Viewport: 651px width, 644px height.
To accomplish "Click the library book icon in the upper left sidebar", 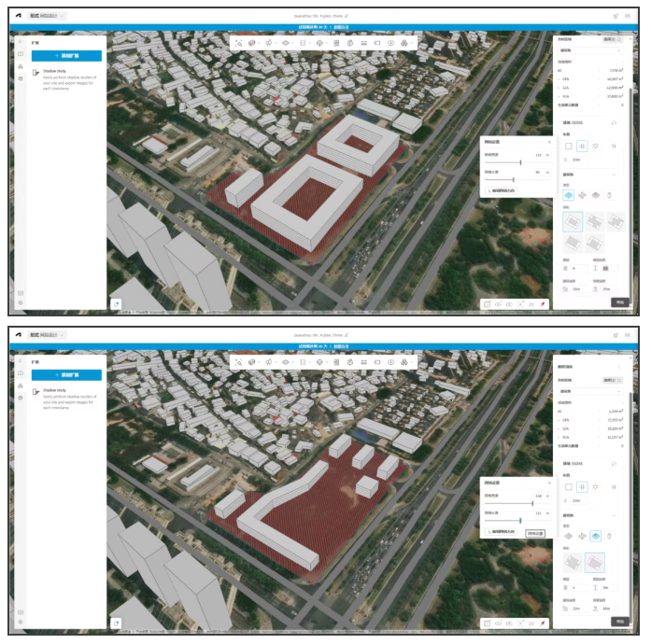I will 21,54.
